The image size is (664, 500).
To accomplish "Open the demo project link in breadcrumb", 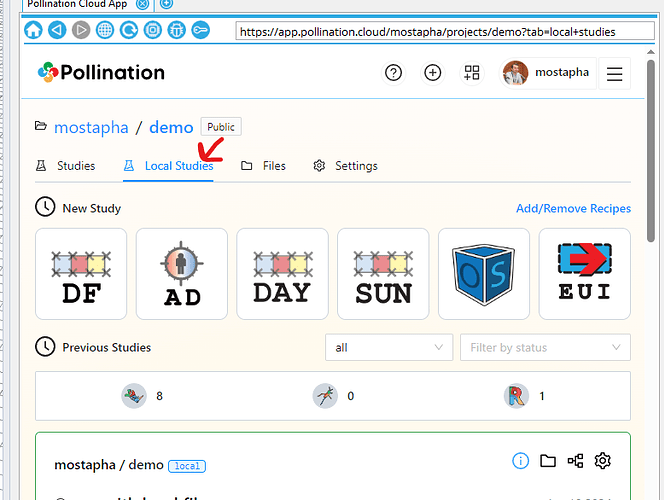I will (171, 127).
